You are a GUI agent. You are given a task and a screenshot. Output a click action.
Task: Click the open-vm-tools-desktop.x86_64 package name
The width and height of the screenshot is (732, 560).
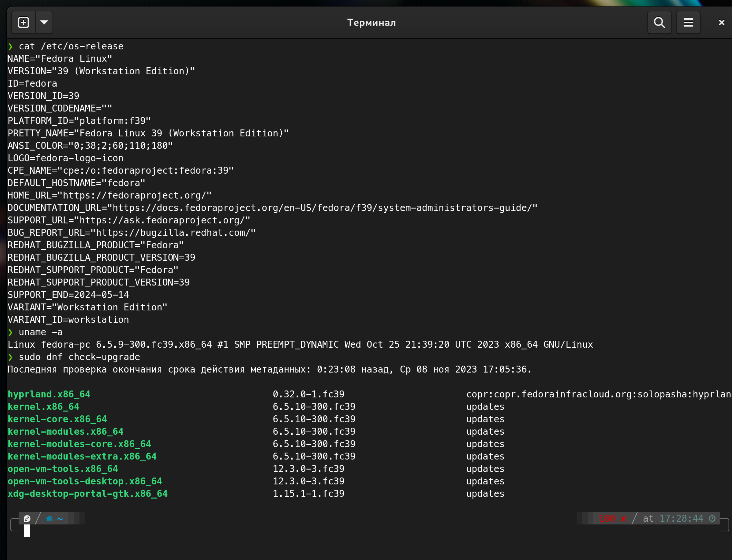tap(85, 481)
